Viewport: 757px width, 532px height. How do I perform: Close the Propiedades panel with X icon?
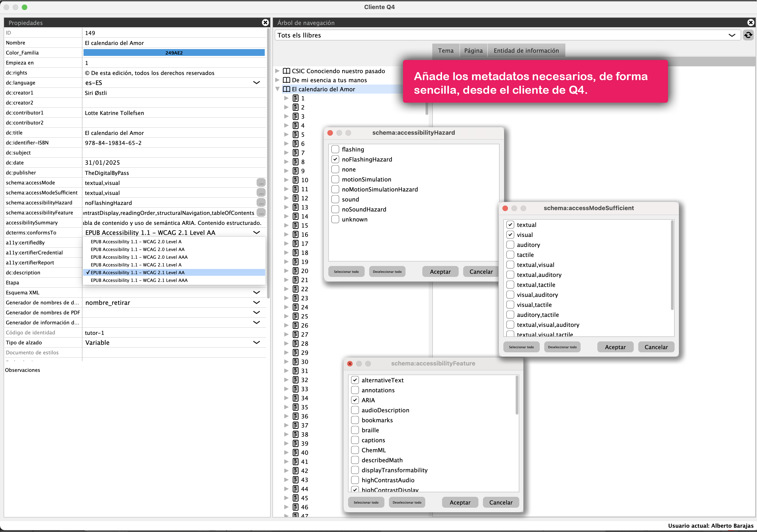coord(265,22)
